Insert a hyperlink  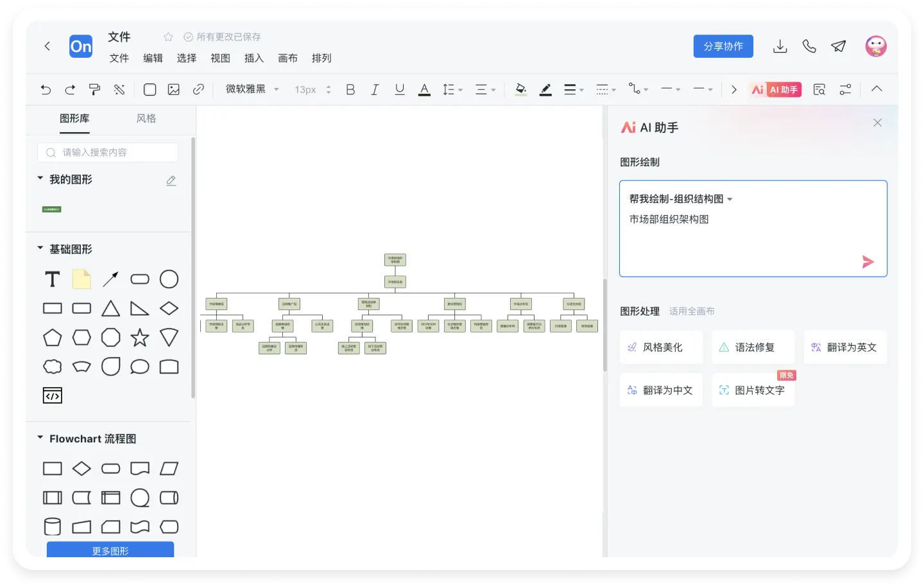198,89
